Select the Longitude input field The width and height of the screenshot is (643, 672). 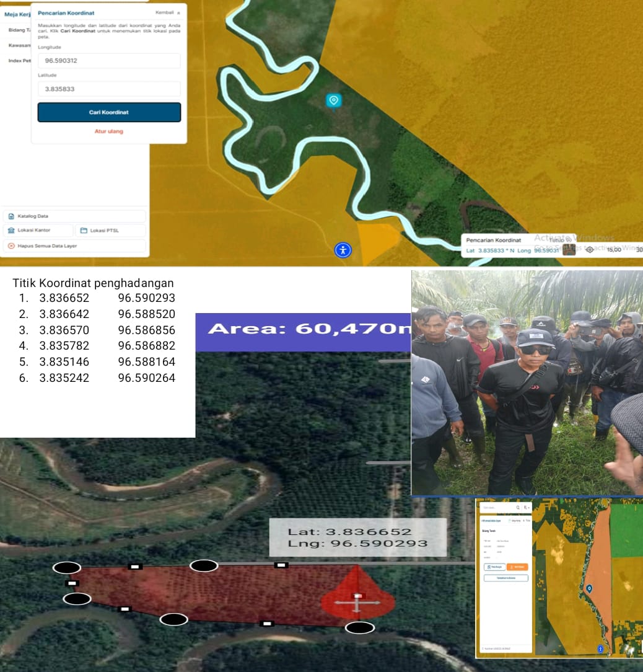pos(109,61)
